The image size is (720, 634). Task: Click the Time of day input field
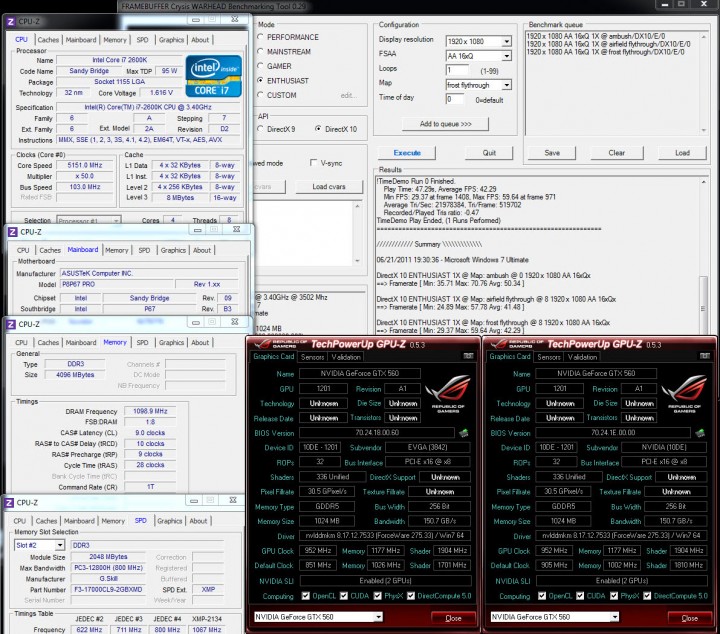455,99
